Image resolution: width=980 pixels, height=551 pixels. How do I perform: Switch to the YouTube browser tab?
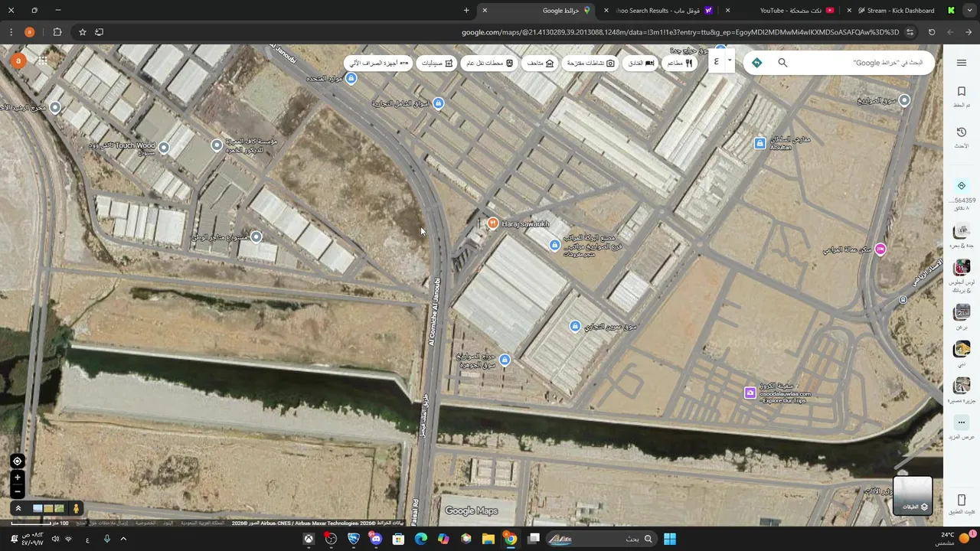[x=790, y=11]
